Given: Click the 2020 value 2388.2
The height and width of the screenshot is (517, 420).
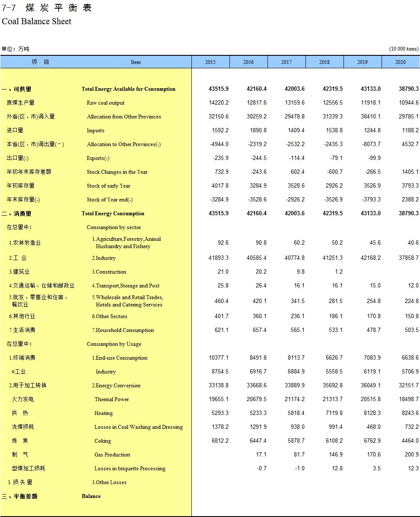Looking at the screenshot, I should tap(410, 200).
